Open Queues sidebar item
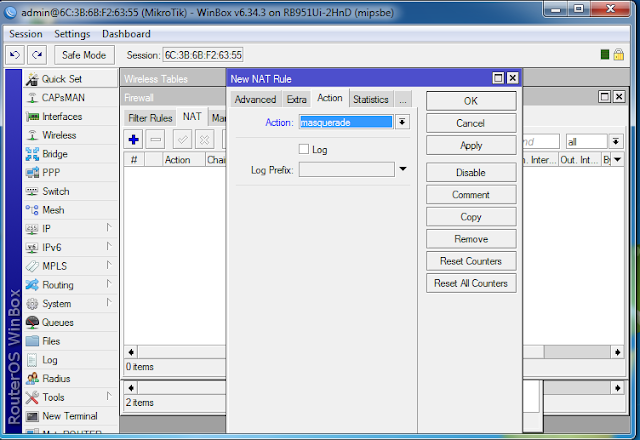 tap(70, 322)
